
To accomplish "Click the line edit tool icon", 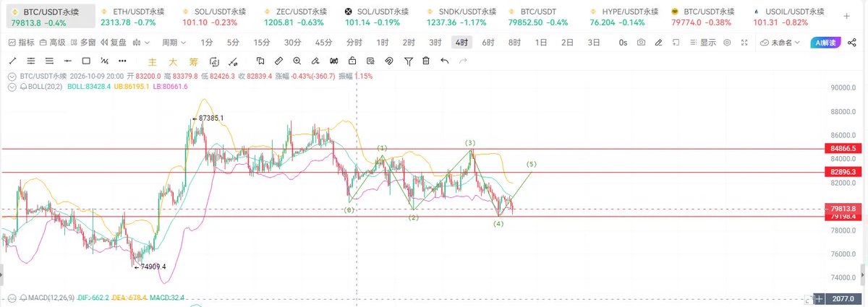I will [x=234, y=61].
